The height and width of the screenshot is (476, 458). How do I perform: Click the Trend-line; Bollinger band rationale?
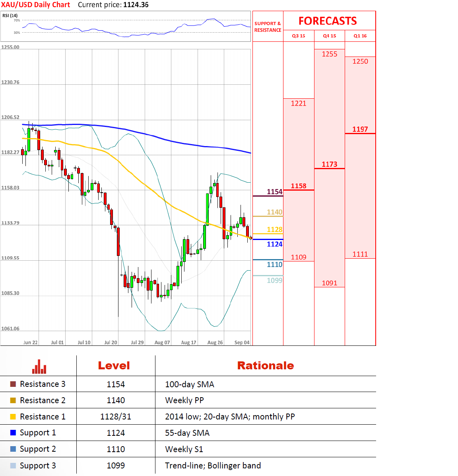(x=213, y=466)
